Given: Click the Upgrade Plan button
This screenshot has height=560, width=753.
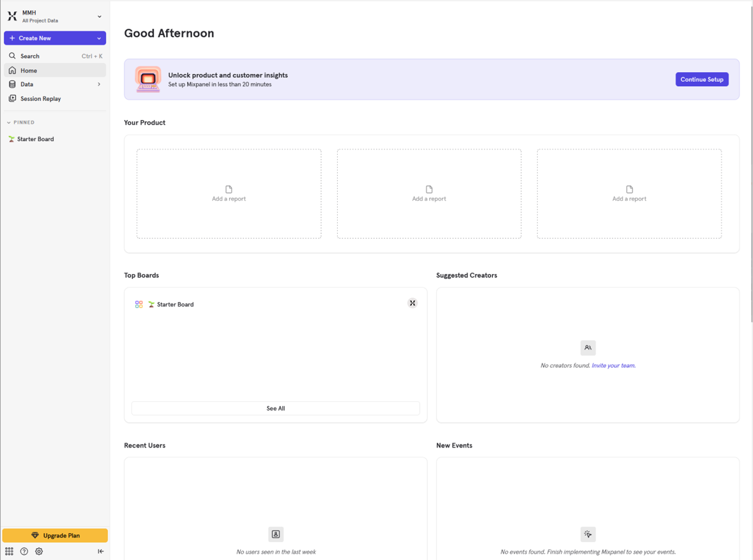Looking at the screenshot, I should [55, 535].
